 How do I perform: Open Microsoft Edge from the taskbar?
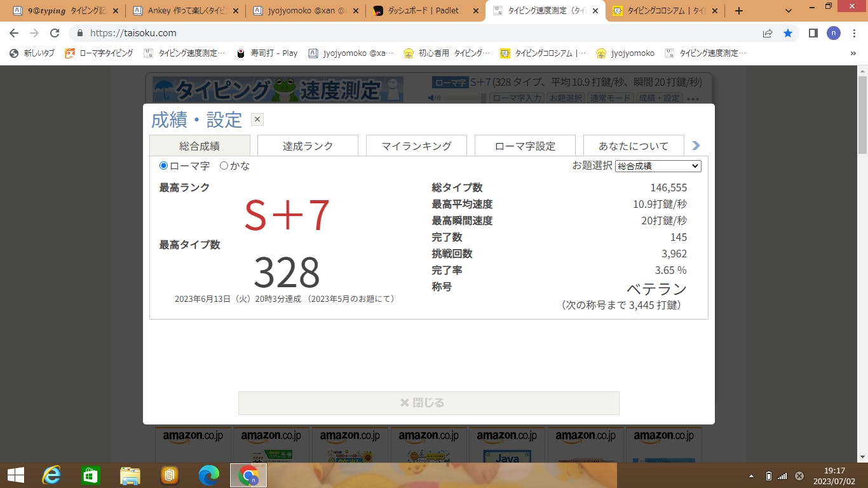[208, 475]
